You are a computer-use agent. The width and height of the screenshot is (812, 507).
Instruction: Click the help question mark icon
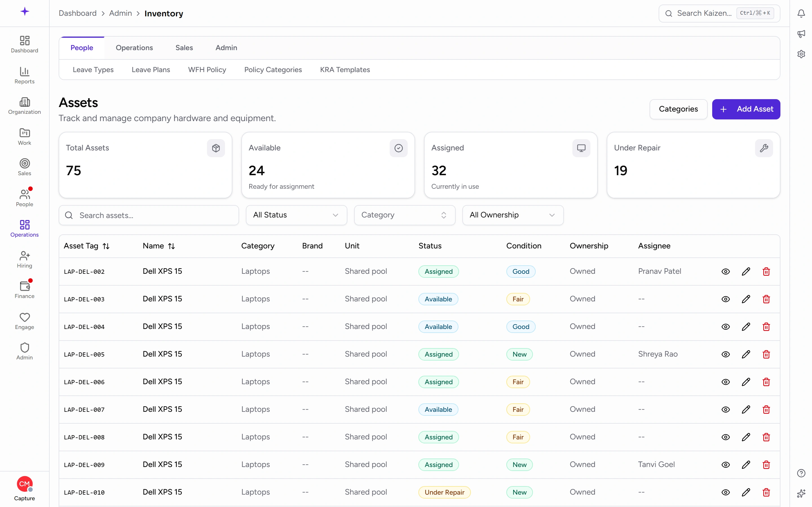801,473
